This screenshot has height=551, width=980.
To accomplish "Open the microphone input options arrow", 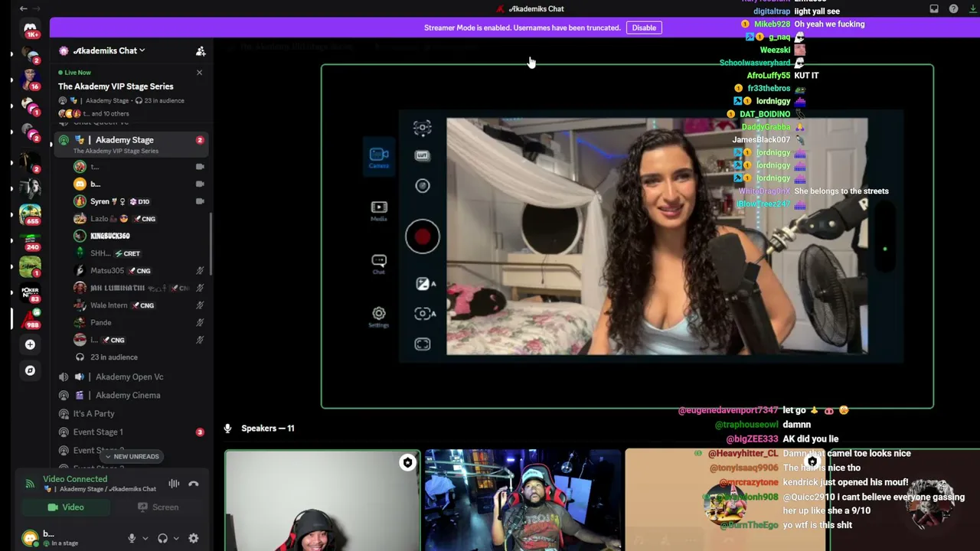I will pyautogui.click(x=145, y=539).
